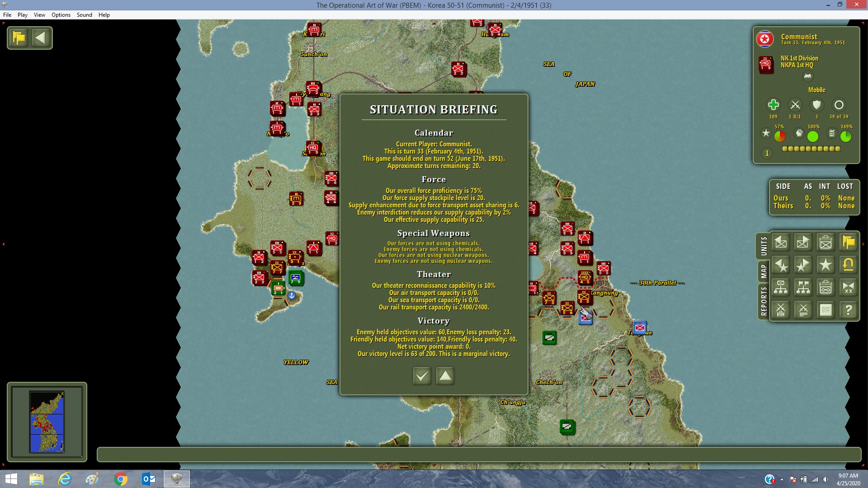Click the XX bowtie division icon
This screenshot has width=868, height=488.
pos(849,287)
